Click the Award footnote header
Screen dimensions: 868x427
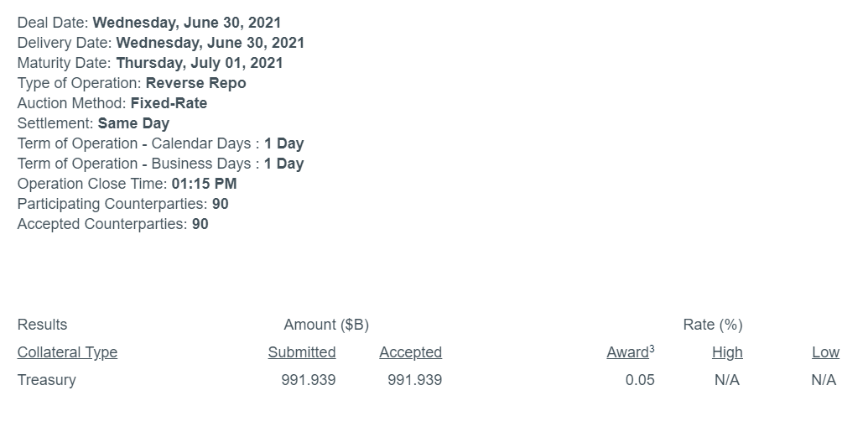pos(630,352)
